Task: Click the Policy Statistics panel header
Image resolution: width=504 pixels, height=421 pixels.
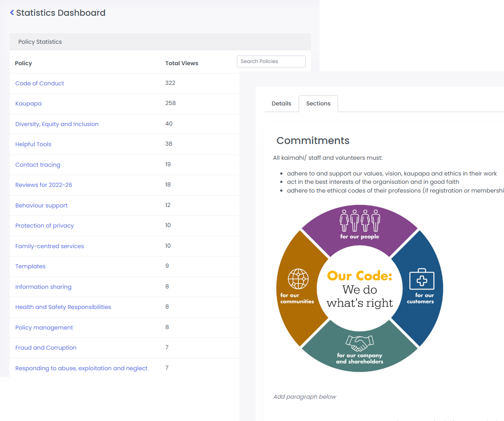Action: click(x=160, y=42)
